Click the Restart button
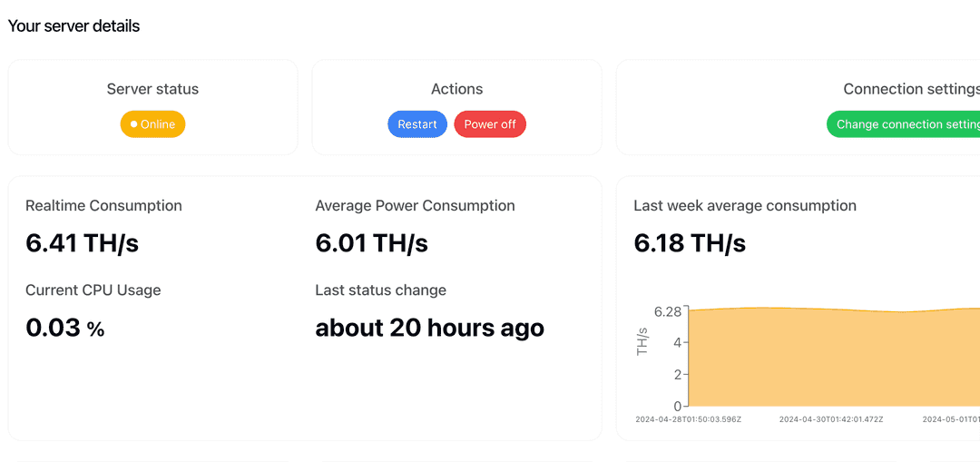 tap(417, 124)
